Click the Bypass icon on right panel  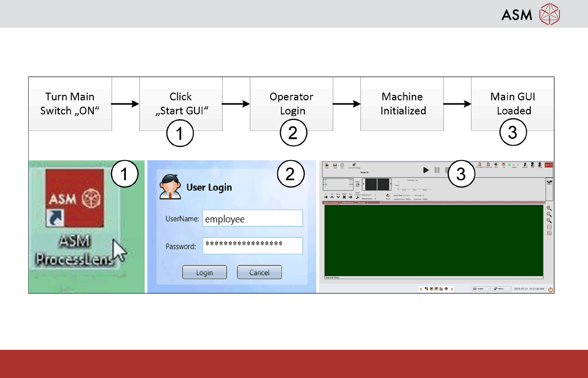tap(549, 182)
